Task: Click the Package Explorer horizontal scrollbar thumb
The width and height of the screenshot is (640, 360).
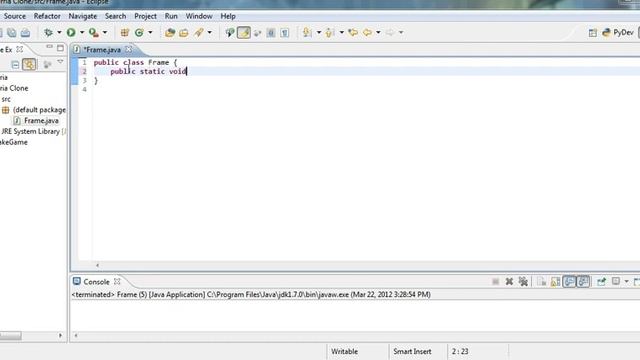Action: click(11, 336)
